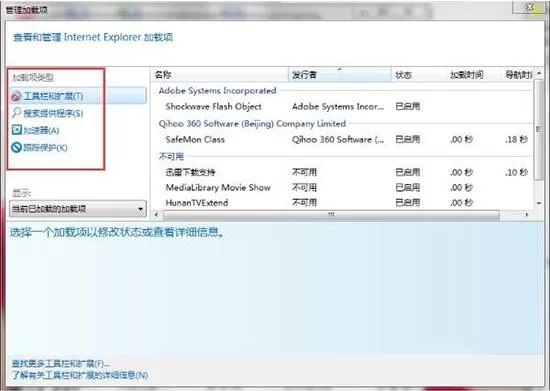Click the .10 秒 navigation time value
Screen dimensions: 550x391
click(x=516, y=172)
